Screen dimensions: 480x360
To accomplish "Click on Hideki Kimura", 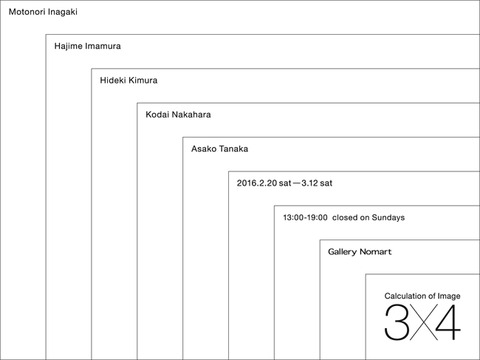I will coord(129,80).
